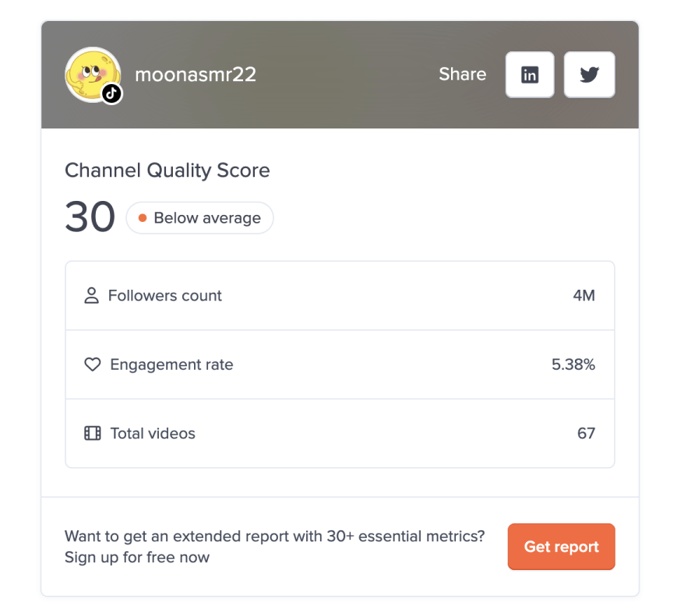Click the Total videos row
The height and width of the screenshot is (616, 677).
click(x=340, y=433)
